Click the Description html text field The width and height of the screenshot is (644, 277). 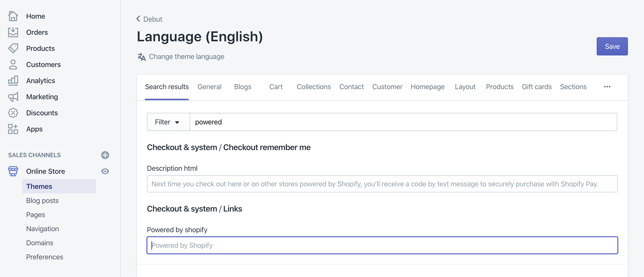pos(382,184)
